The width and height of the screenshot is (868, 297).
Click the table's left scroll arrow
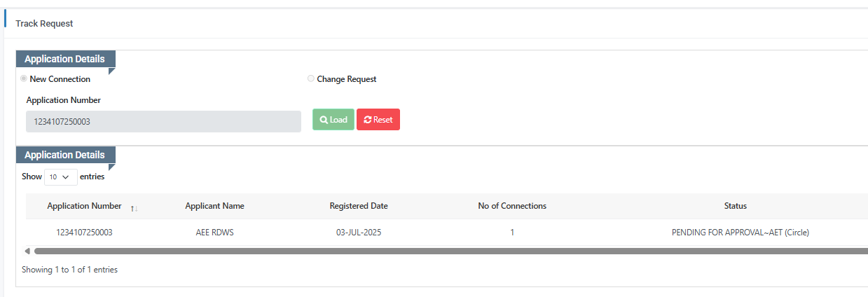coord(27,251)
